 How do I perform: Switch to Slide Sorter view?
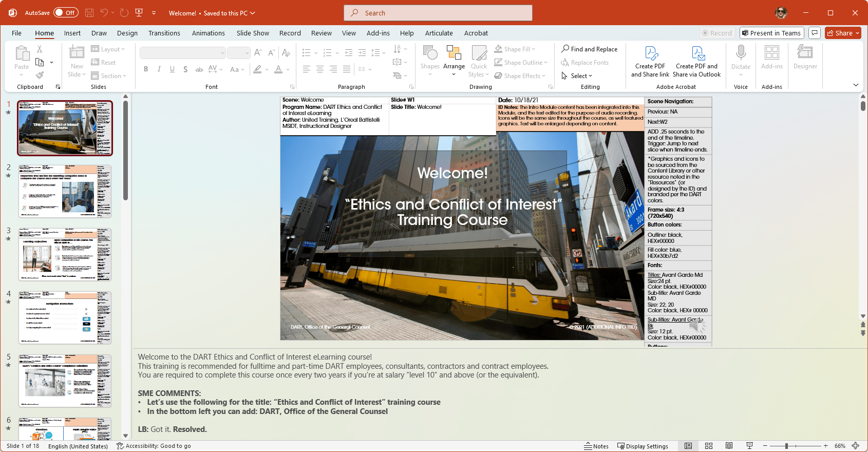709,446
